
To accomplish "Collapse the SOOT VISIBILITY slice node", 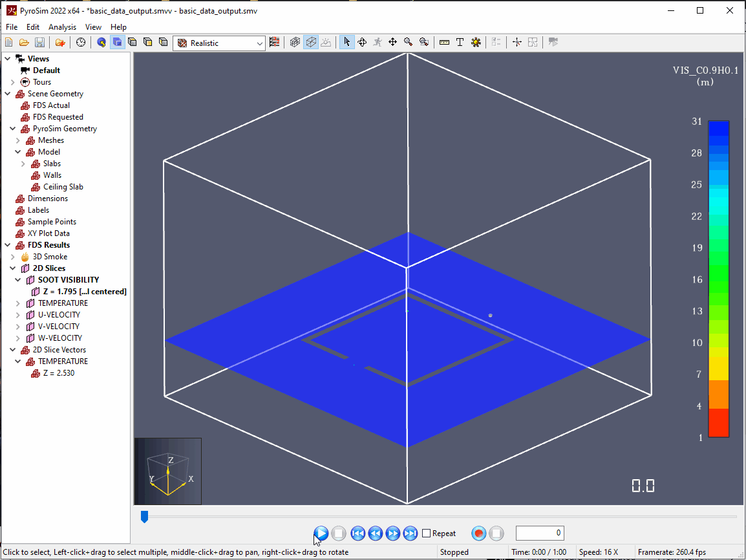I will coord(18,280).
